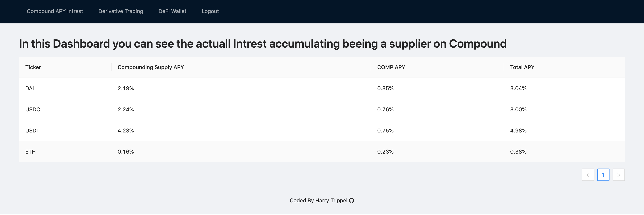Viewport: 644px width, 215px height.
Task: Click DAI COMP APY value 0.85%
Action: [x=385, y=88]
